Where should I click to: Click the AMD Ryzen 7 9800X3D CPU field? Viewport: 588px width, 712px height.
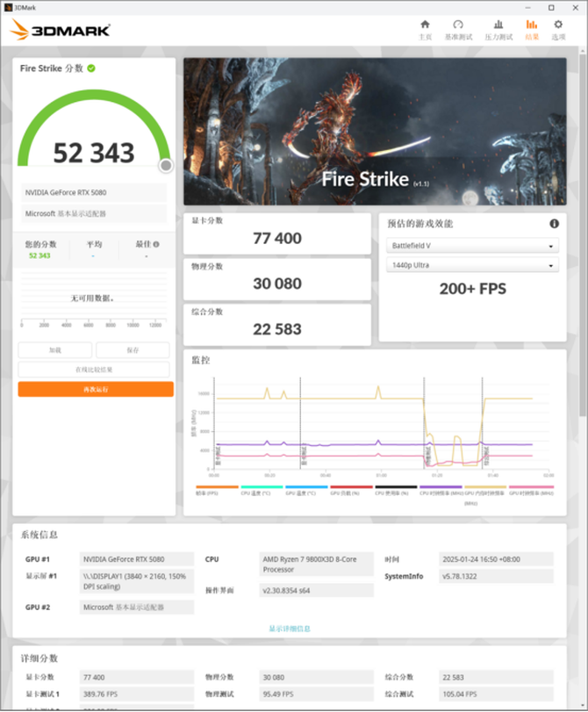317,564
